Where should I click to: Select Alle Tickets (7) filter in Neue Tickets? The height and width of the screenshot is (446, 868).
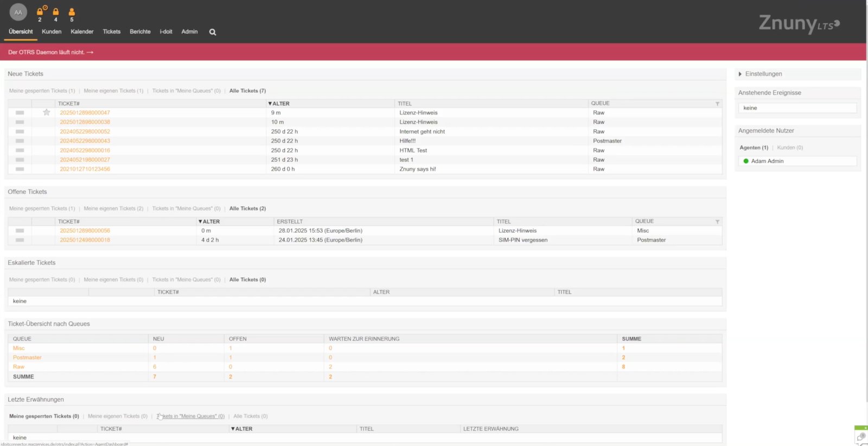coord(247,91)
